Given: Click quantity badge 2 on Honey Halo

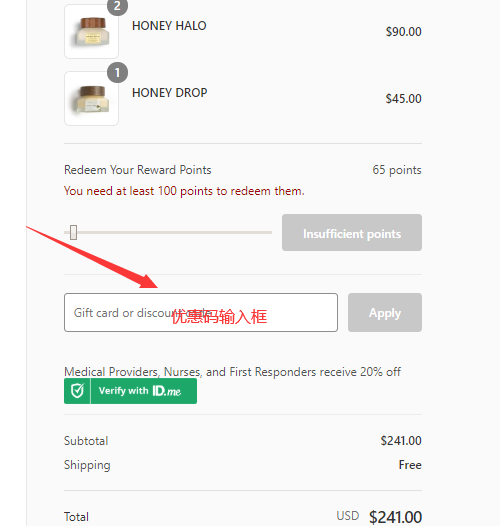Looking at the screenshot, I should [117, 6].
